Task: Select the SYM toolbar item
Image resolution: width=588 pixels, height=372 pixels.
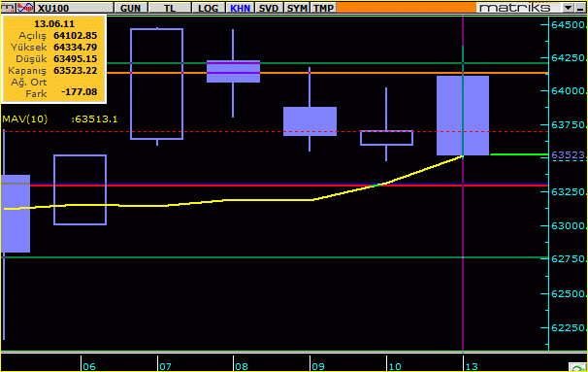Action: pyautogui.click(x=297, y=8)
